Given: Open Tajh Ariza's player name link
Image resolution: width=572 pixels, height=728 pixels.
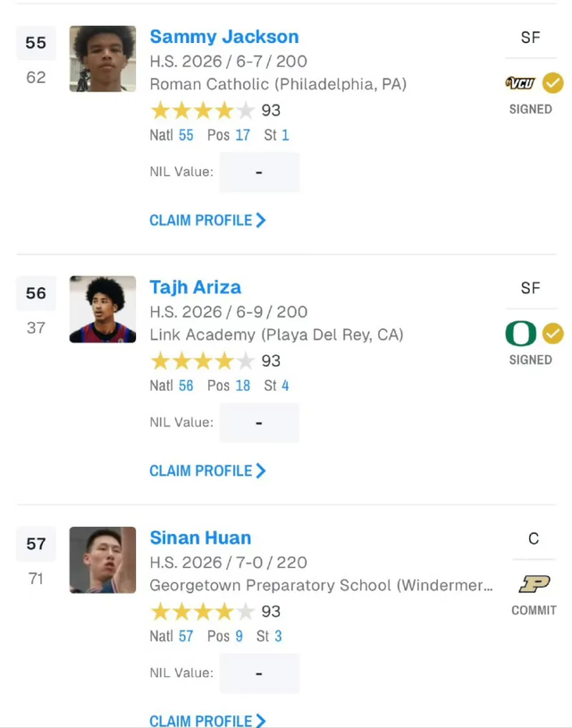Looking at the screenshot, I should pos(195,287).
